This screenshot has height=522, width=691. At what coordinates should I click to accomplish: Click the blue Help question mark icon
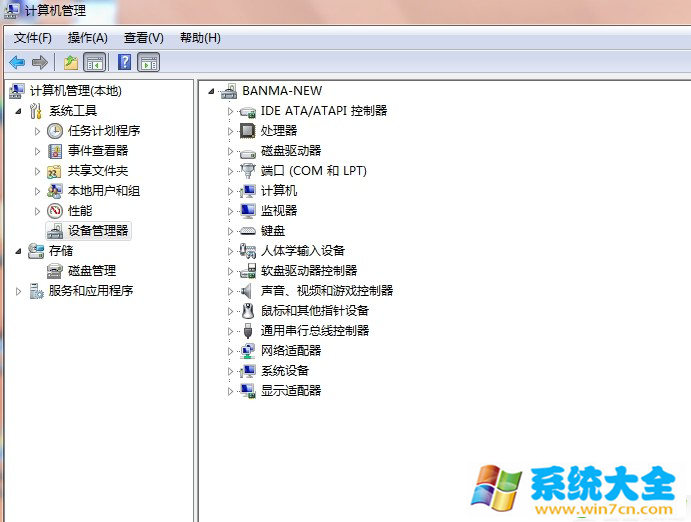[x=124, y=62]
